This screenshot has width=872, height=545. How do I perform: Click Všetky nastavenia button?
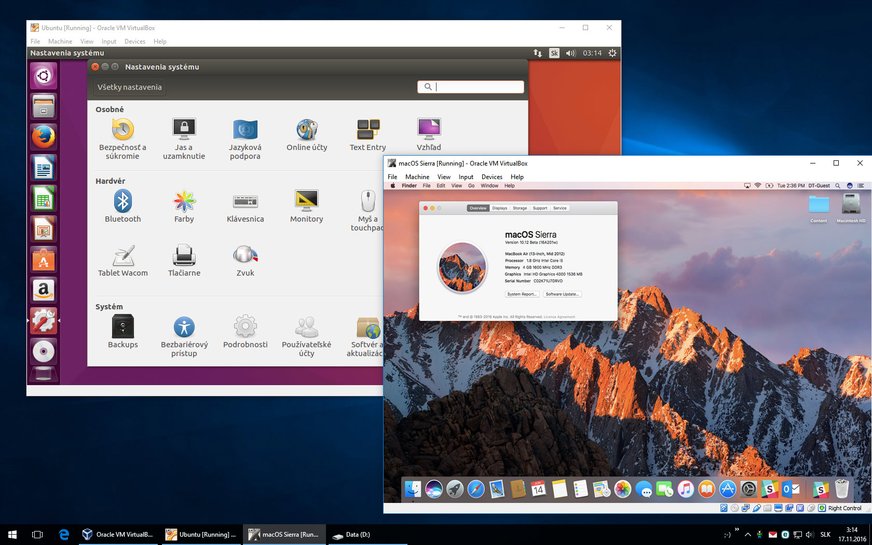129,87
